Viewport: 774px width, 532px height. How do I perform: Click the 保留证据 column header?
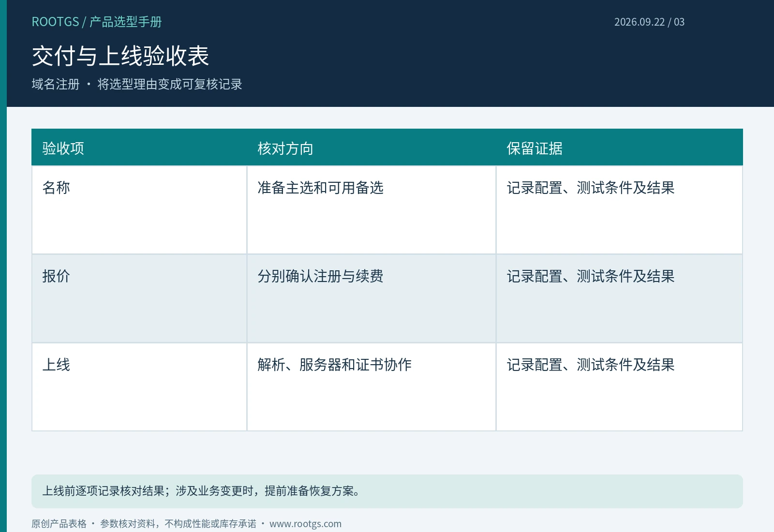[x=619, y=148]
